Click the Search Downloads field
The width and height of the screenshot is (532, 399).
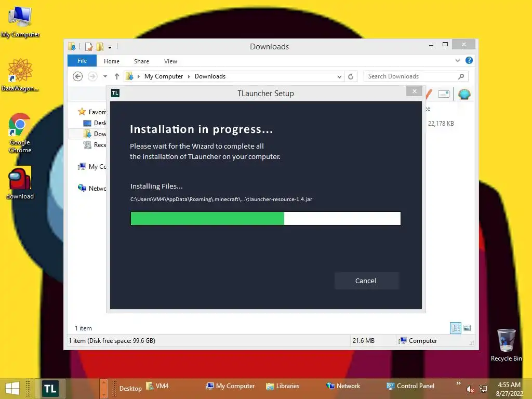[x=416, y=76]
